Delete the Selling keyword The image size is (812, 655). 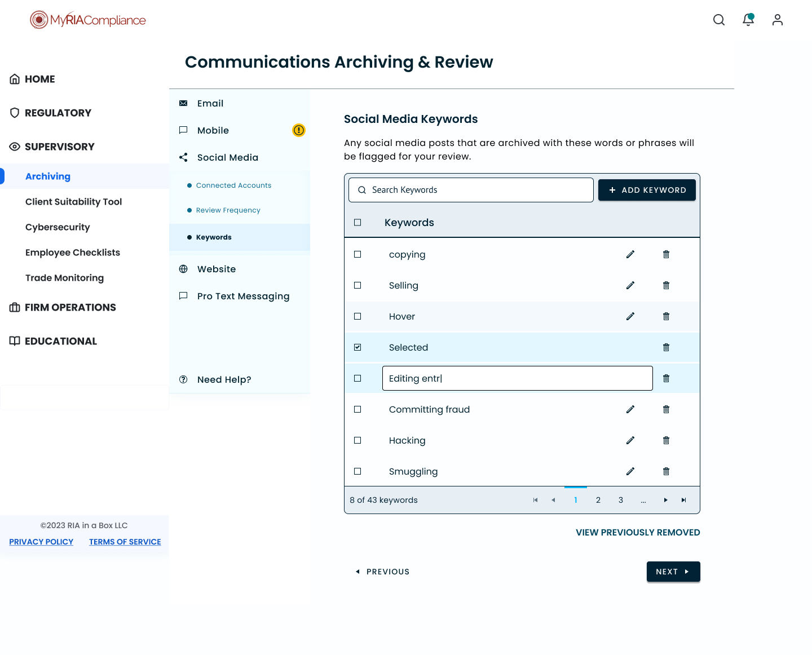[x=666, y=285]
